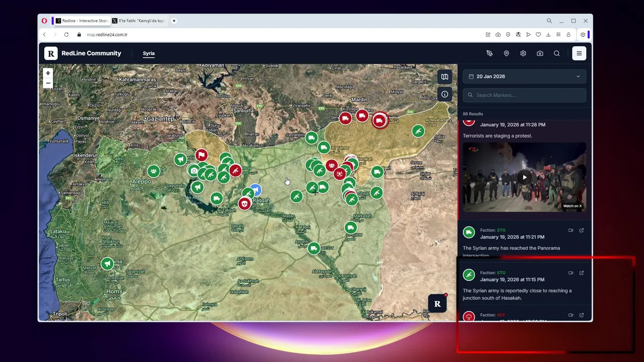The image size is (644, 362).
Task: Toggle the hamburger sidebar menu button
Action: click(x=579, y=53)
